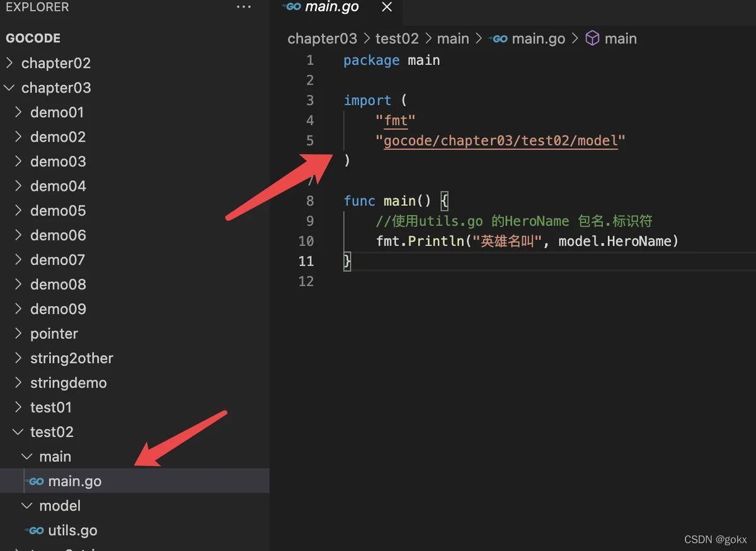Click the Go icon in the breadcrumb path
The height and width of the screenshot is (551, 756).
500,39
